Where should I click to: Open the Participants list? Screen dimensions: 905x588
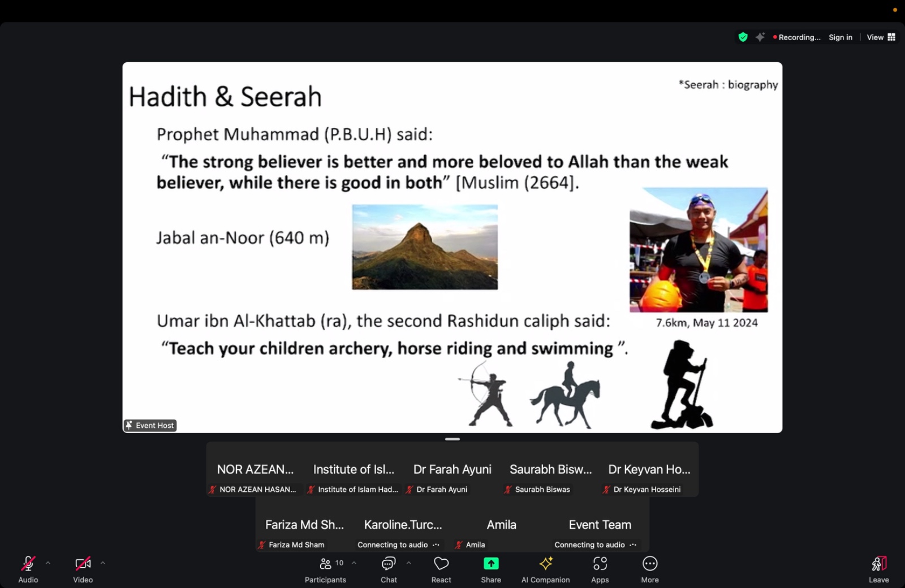click(x=325, y=569)
